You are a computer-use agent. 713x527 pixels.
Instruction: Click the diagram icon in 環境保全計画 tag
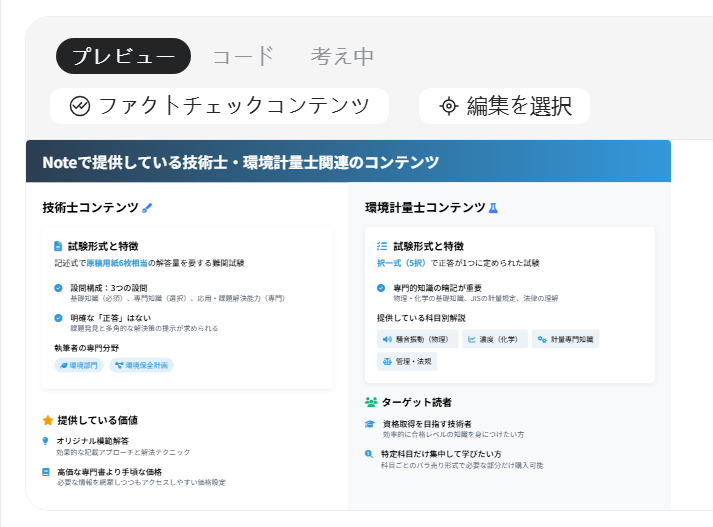coord(119,365)
